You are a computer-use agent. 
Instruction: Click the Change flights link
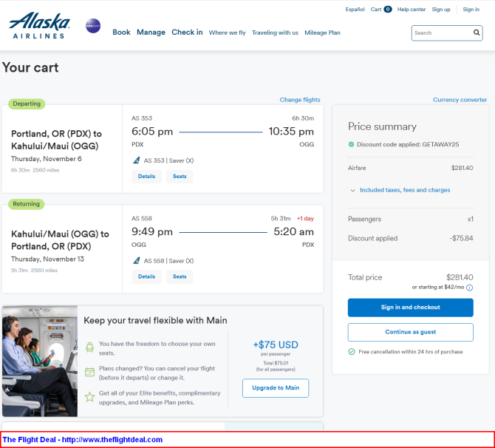(x=300, y=100)
